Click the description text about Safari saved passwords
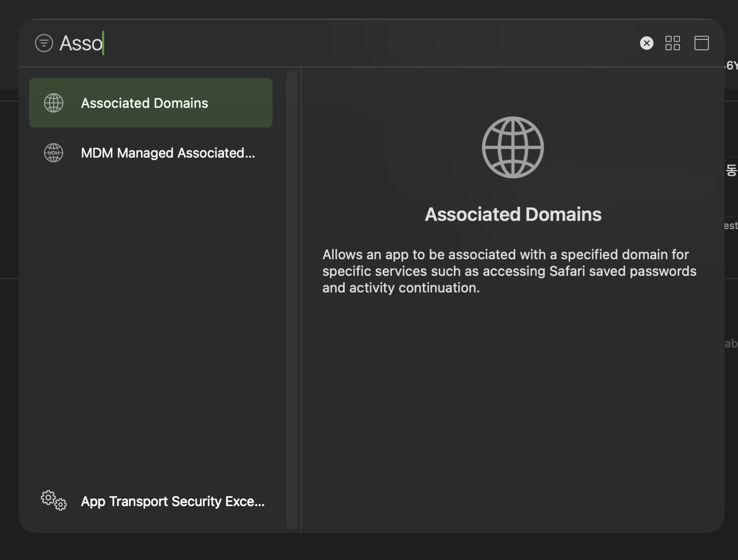 point(509,271)
